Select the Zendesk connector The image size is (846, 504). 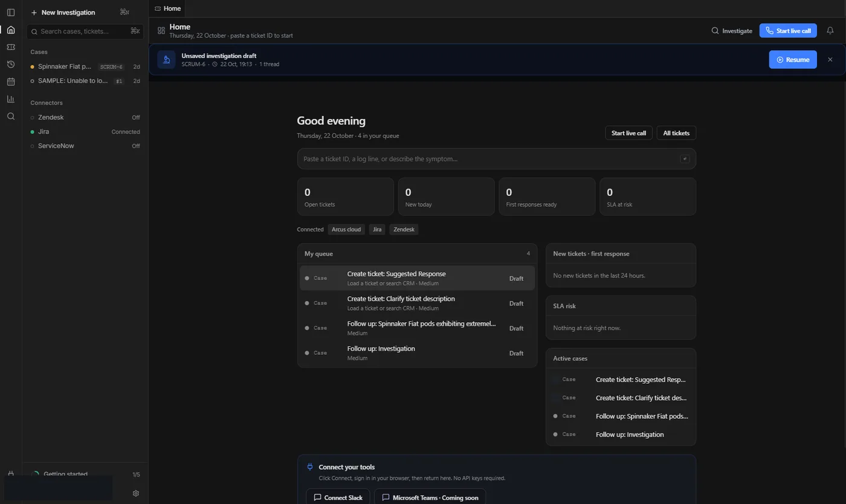point(85,117)
